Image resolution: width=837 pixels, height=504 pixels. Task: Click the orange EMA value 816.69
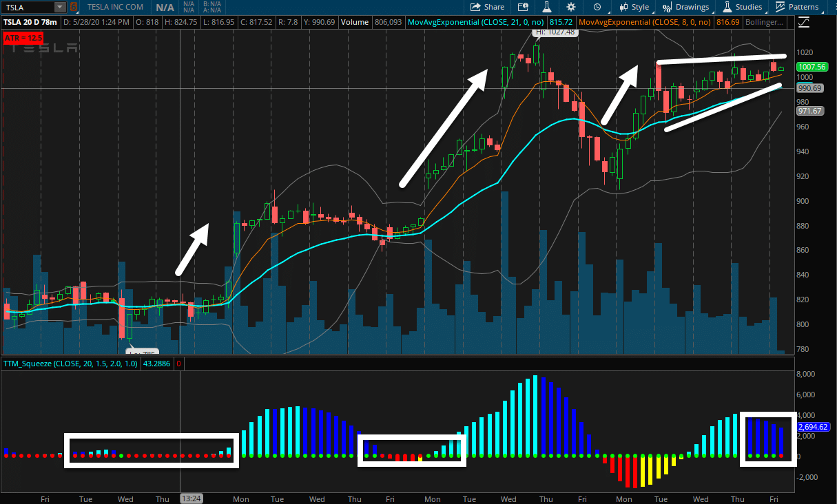tap(727, 22)
